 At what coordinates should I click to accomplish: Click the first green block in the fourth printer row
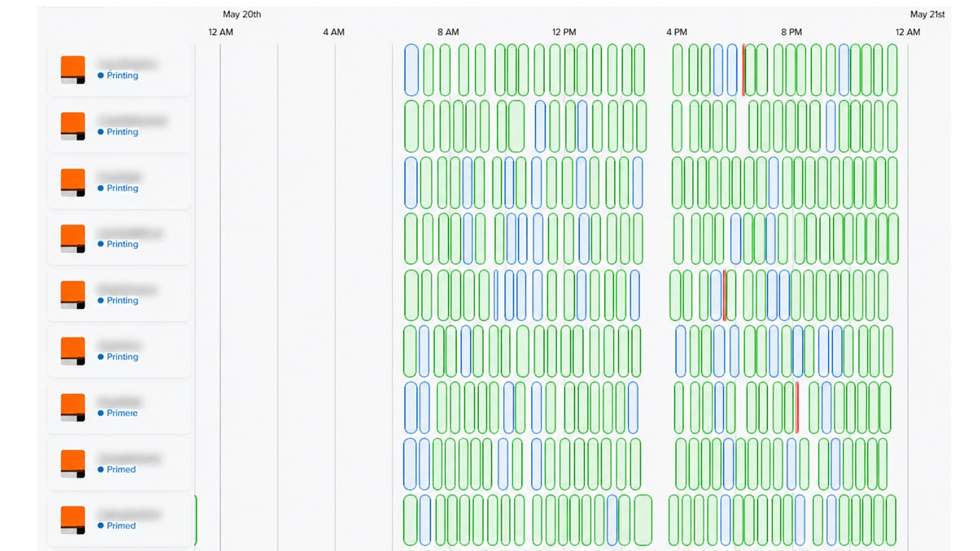411,239
